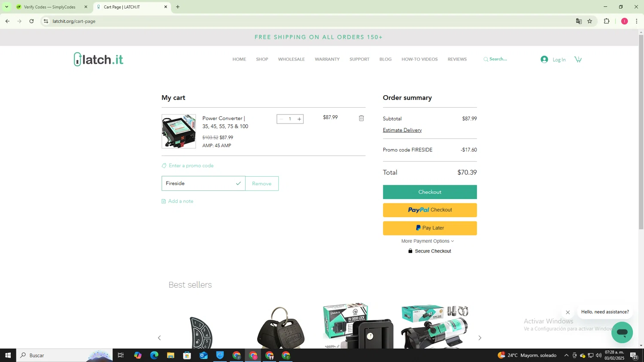Viewport: 644px width, 362px height.
Task: Click the promo code field with Fireside
Action: 204,184
